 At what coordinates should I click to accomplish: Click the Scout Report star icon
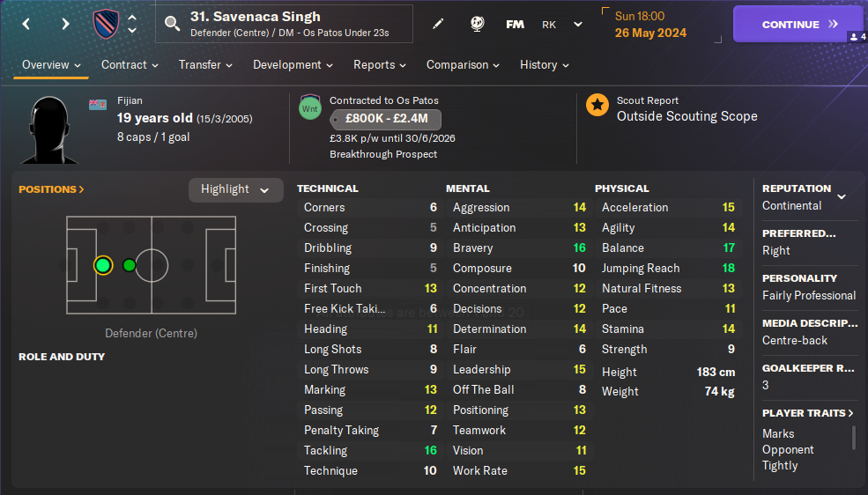tap(597, 107)
